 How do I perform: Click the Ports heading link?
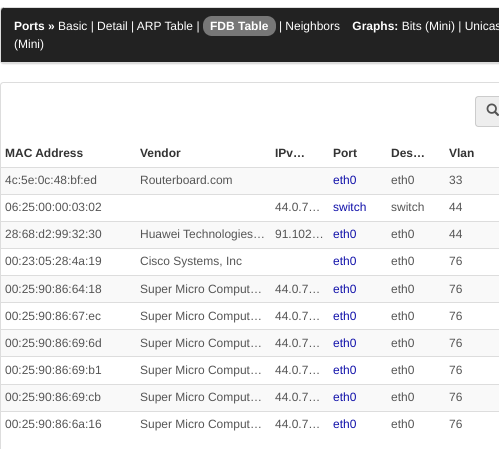(29, 26)
